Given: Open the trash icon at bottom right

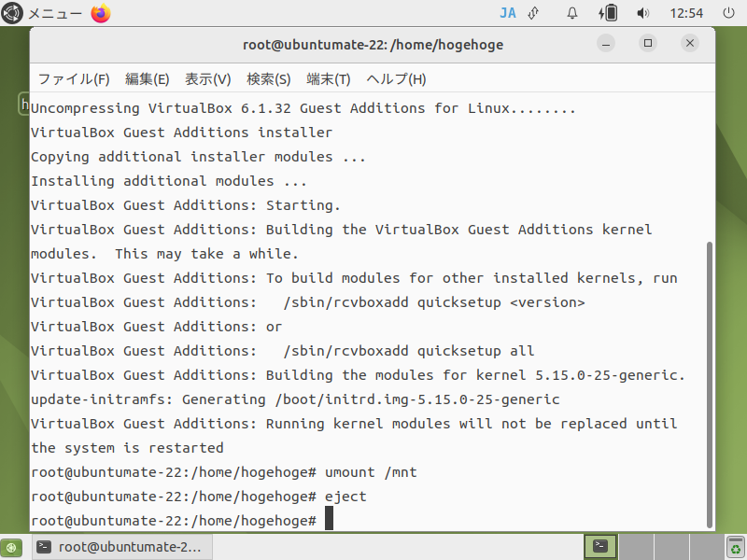Looking at the screenshot, I should point(736,547).
